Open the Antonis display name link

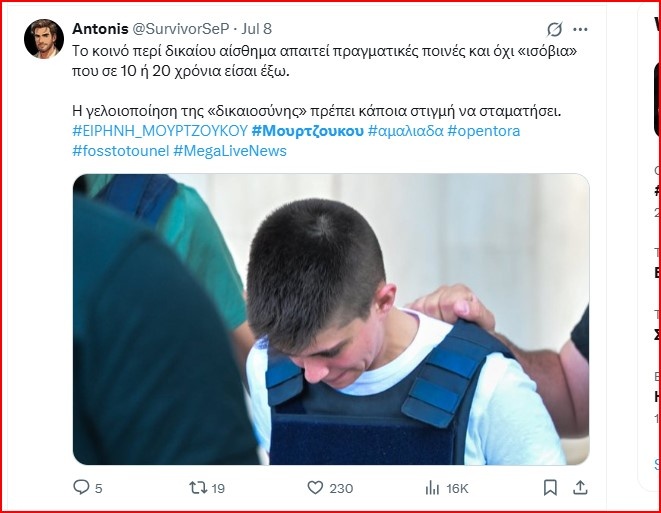[100, 29]
